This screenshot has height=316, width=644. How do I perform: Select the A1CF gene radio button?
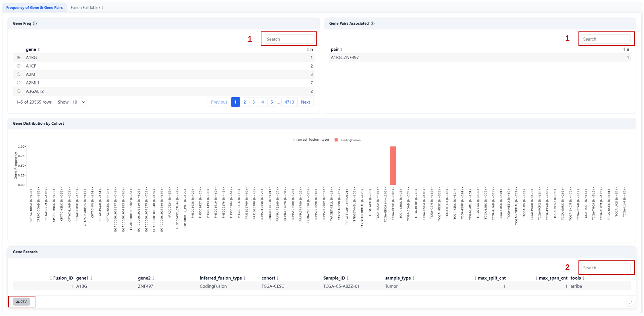(x=19, y=66)
